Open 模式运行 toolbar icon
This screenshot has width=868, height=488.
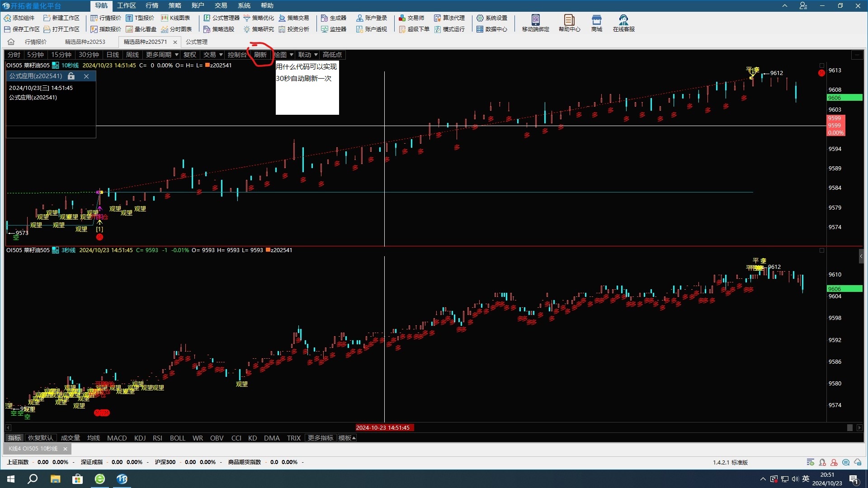click(438, 29)
